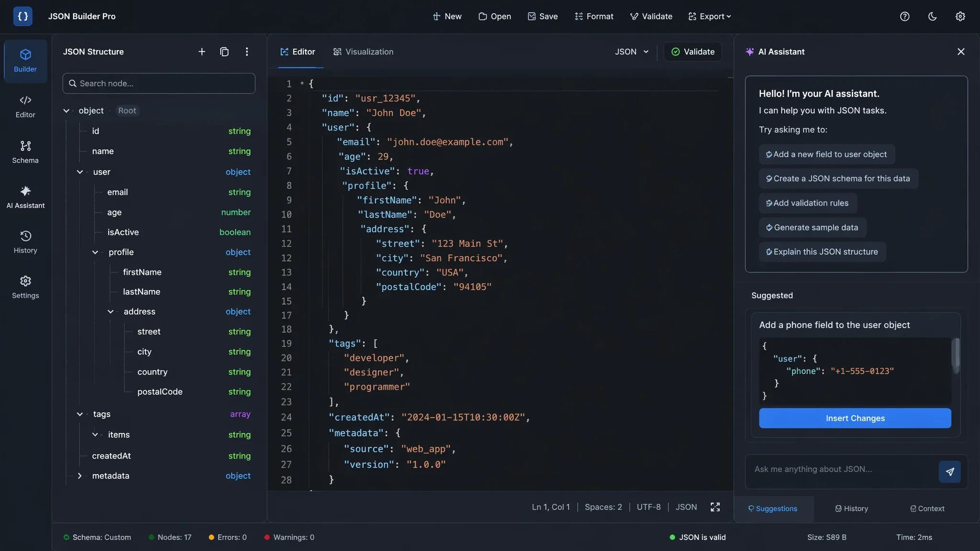Open the History sidebar item

[25, 242]
